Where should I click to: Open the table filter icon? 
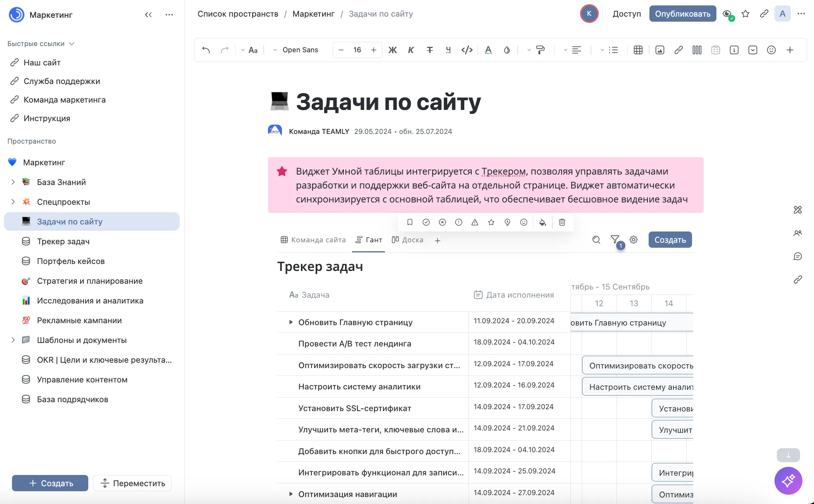pyautogui.click(x=615, y=240)
